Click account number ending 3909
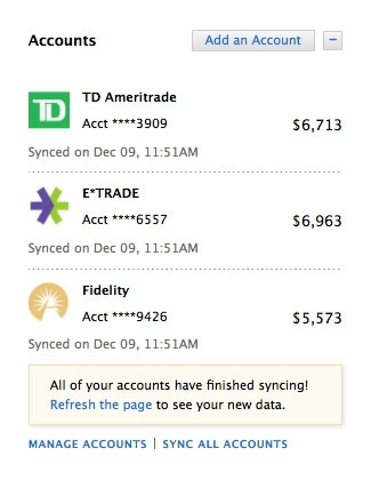This screenshot has height=480, width=371. 125,124
